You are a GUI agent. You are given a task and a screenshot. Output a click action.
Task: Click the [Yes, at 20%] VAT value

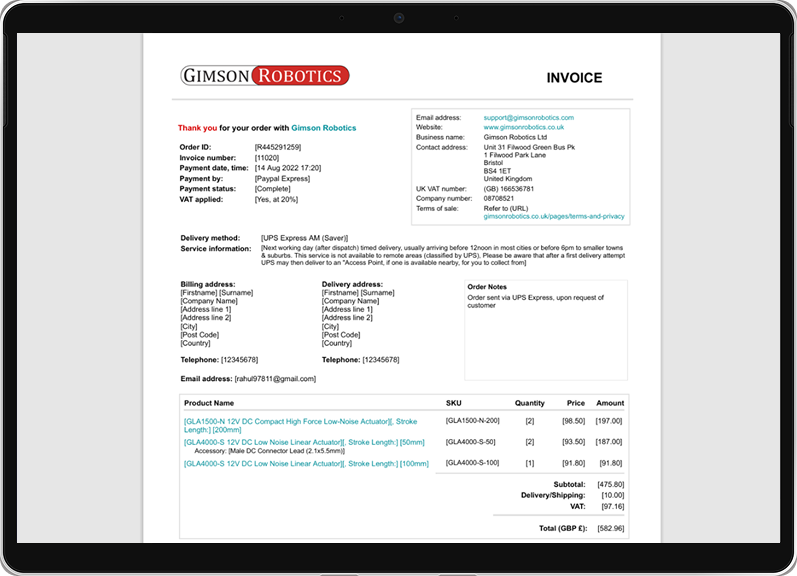pyautogui.click(x=276, y=199)
